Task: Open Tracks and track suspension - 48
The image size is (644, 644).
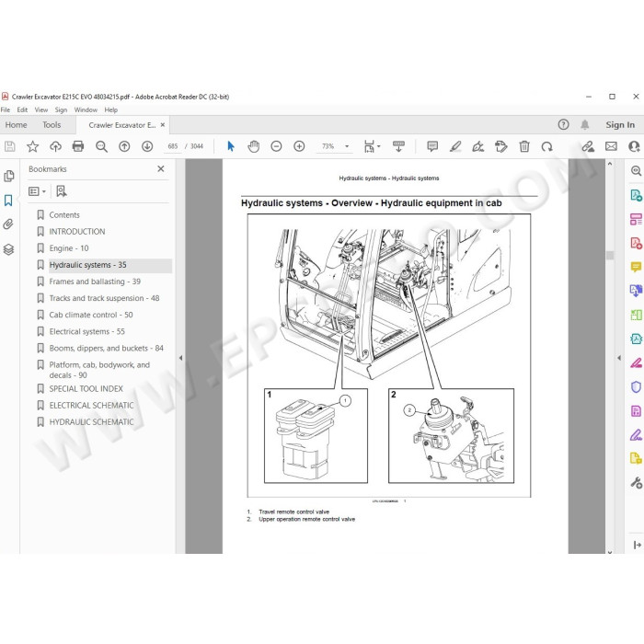Action: 104,298
